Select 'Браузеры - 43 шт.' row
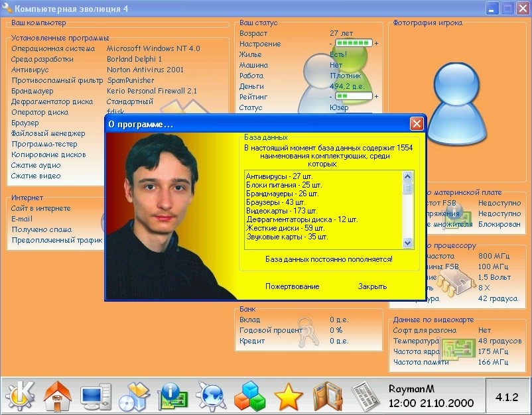Screen dimensions: 532x415 tap(276, 202)
